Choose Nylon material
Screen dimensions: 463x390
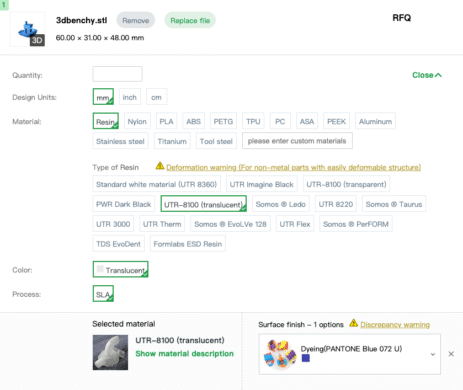tap(137, 121)
